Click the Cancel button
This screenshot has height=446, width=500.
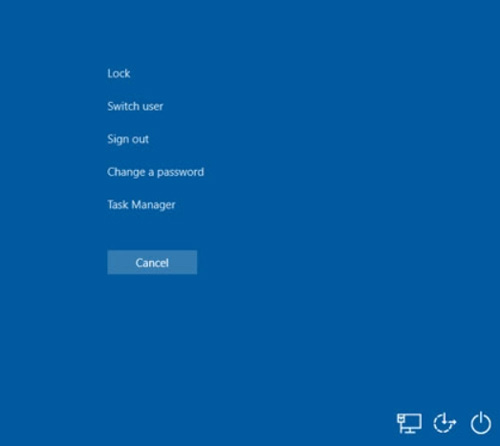click(x=152, y=262)
